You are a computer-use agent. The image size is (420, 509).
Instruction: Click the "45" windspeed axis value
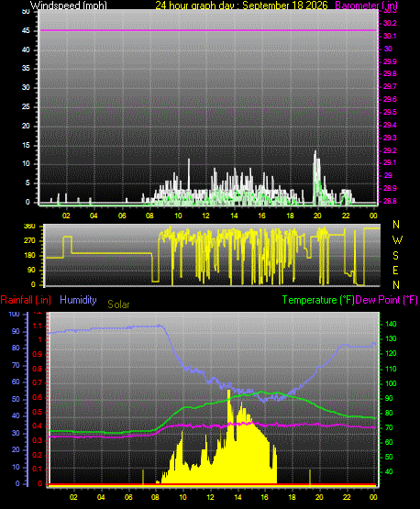coord(26,30)
